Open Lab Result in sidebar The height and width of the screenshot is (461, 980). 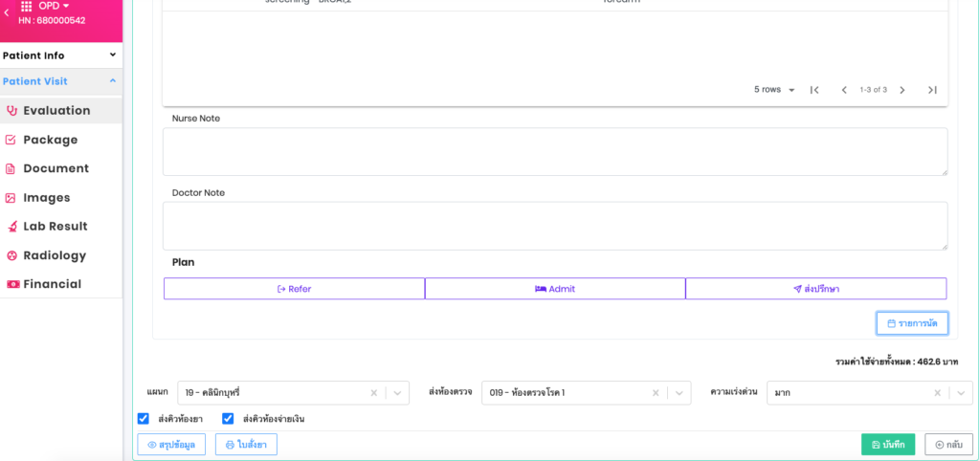[55, 227]
